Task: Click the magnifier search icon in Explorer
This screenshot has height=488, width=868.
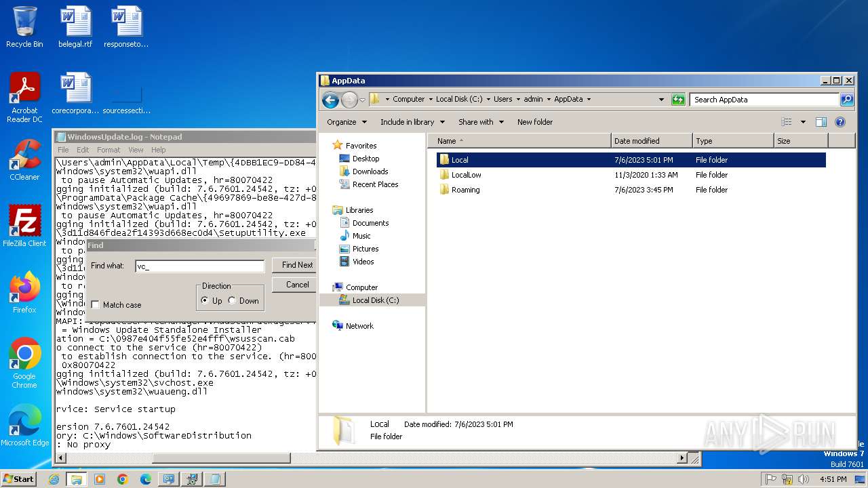Action: (x=847, y=100)
